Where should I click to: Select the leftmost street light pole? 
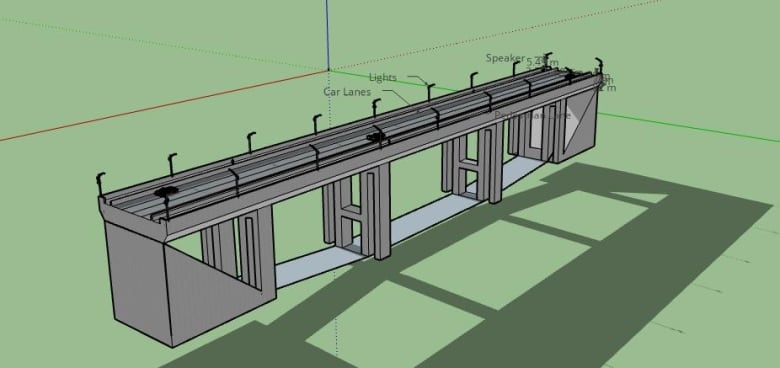(100, 184)
